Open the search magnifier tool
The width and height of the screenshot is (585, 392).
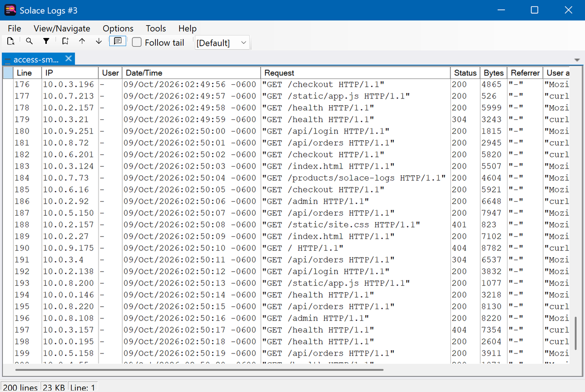tap(29, 41)
